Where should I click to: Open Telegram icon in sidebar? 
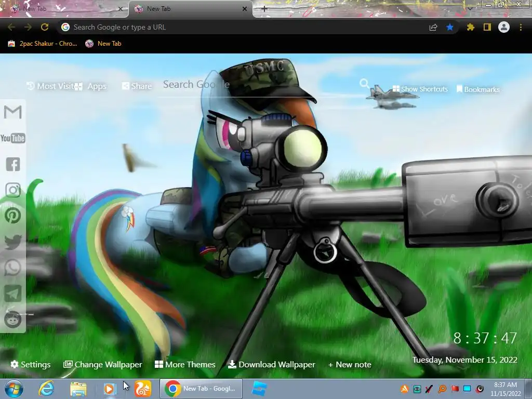[13, 294]
